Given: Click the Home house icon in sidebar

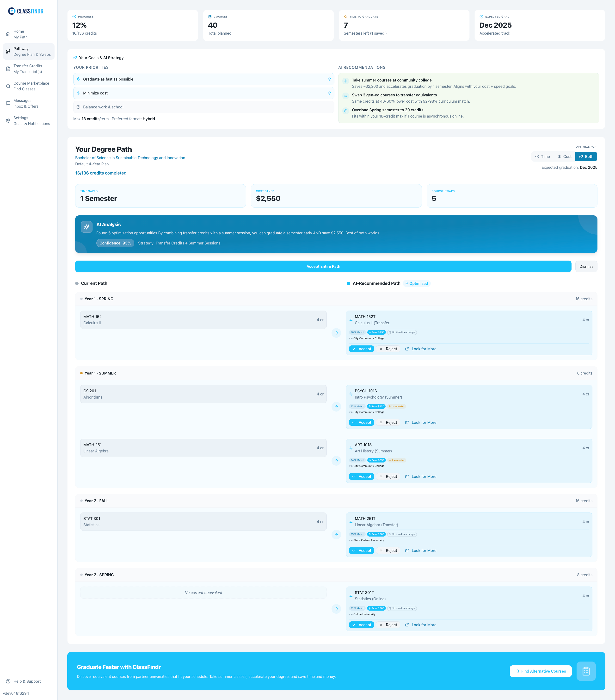Looking at the screenshot, I should (x=8, y=34).
